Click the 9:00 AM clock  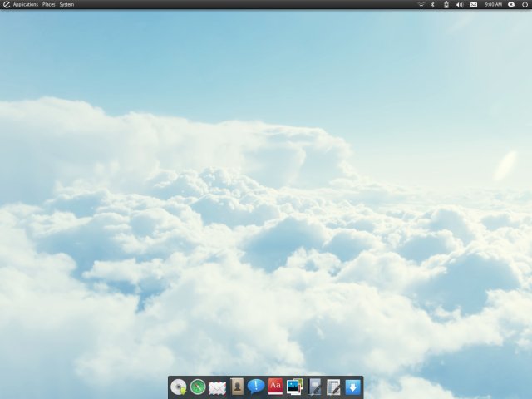[493, 4]
